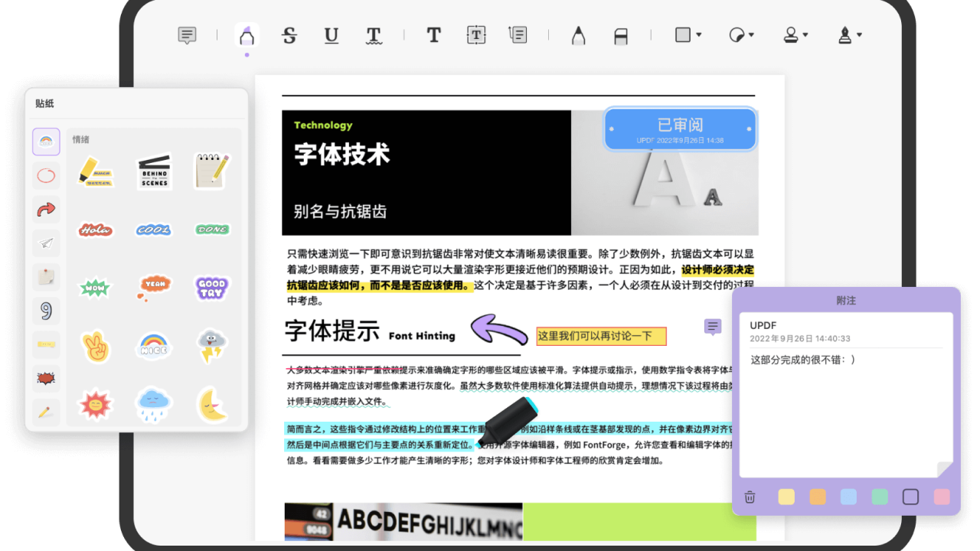Click the comment bubble beside the callout box
The image size is (980, 551).
point(712,327)
